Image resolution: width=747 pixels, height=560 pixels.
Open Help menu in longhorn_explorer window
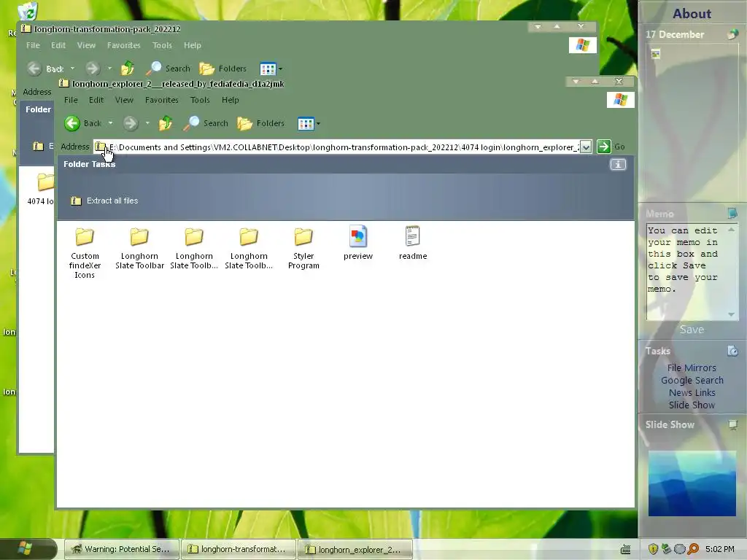(230, 100)
